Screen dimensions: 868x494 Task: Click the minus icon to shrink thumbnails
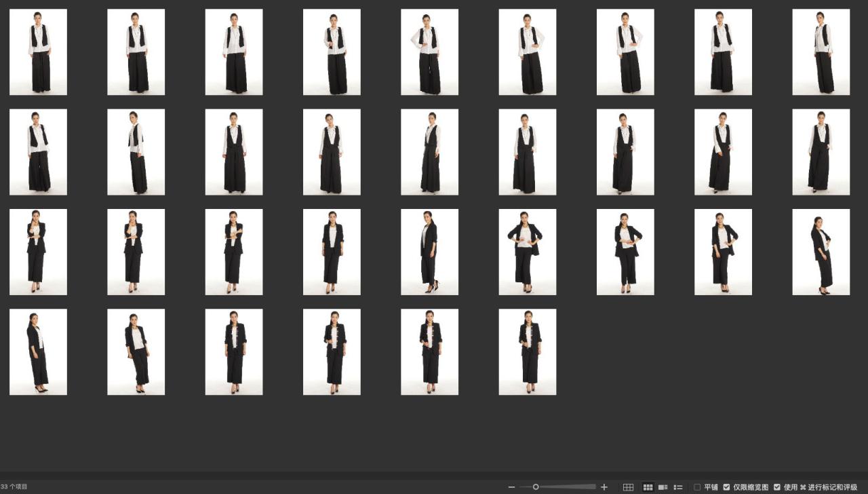click(511, 487)
